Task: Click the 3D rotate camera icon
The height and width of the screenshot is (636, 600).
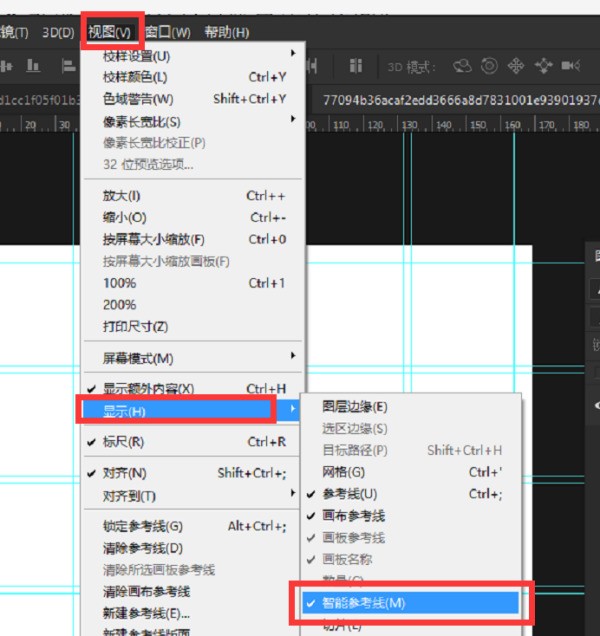Action: click(x=462, y=66)
